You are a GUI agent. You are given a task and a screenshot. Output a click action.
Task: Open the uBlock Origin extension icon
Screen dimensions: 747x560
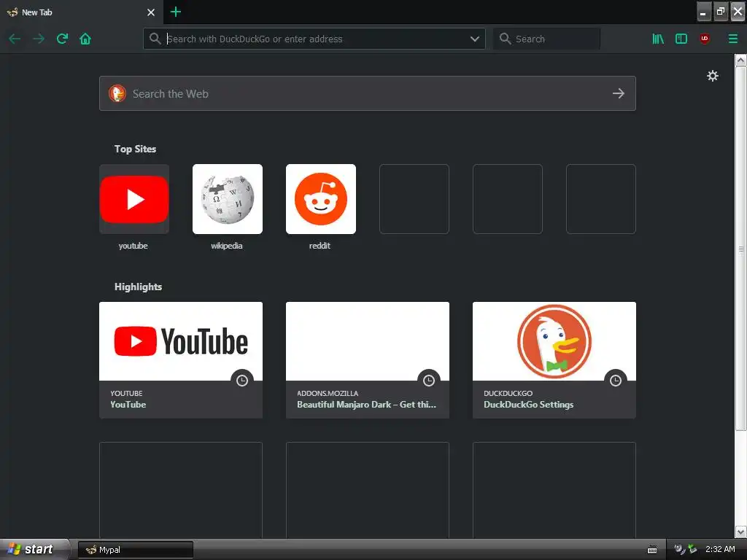pos(705,39)
